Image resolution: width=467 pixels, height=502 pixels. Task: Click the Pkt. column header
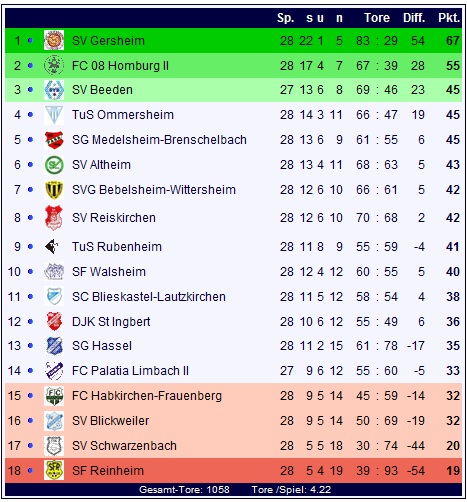click(x=449, y=18)
